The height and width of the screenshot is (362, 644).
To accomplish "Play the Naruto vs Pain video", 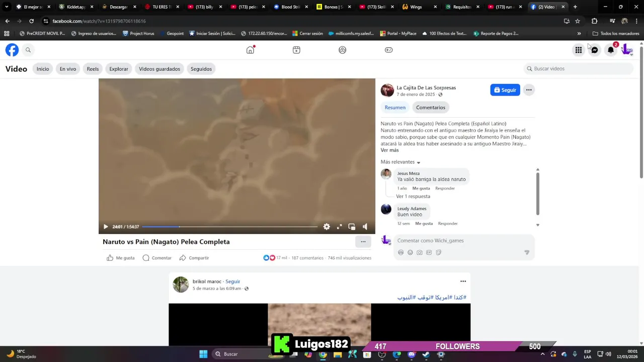I will pyautogui.click(x=106, y=227).
